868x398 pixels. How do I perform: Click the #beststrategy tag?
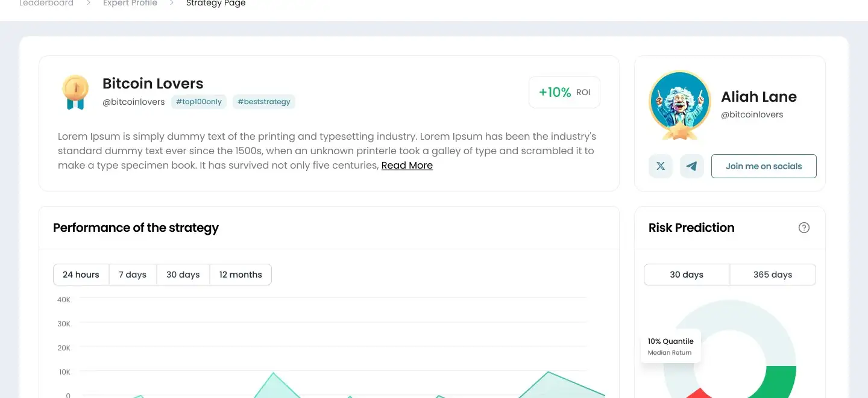264,102
